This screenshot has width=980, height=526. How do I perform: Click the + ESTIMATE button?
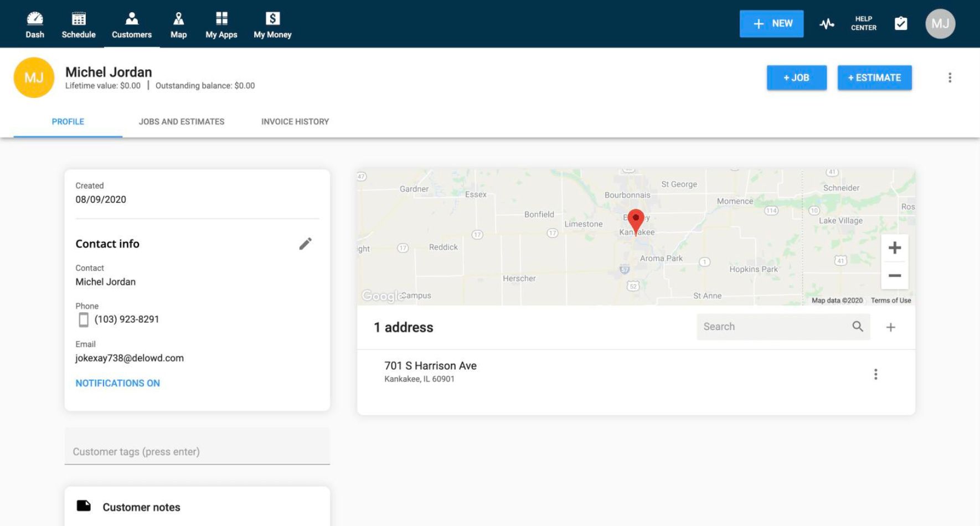874,78
